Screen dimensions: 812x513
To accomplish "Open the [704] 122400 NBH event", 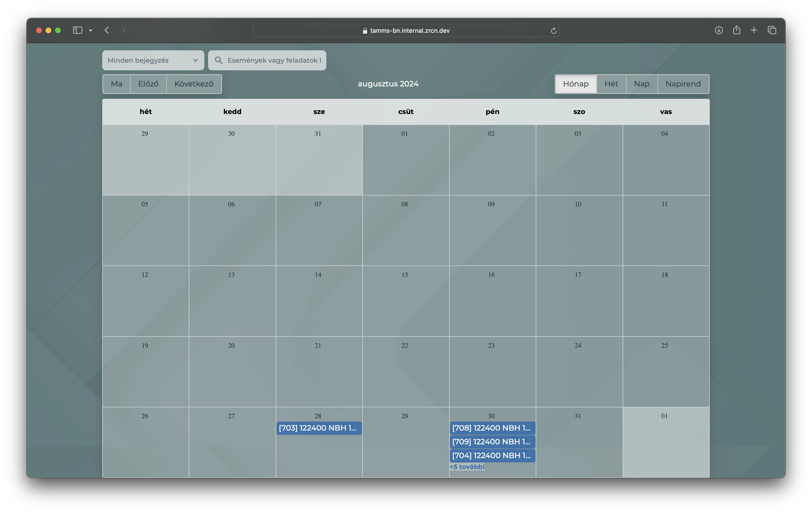I will coord(492,456).
